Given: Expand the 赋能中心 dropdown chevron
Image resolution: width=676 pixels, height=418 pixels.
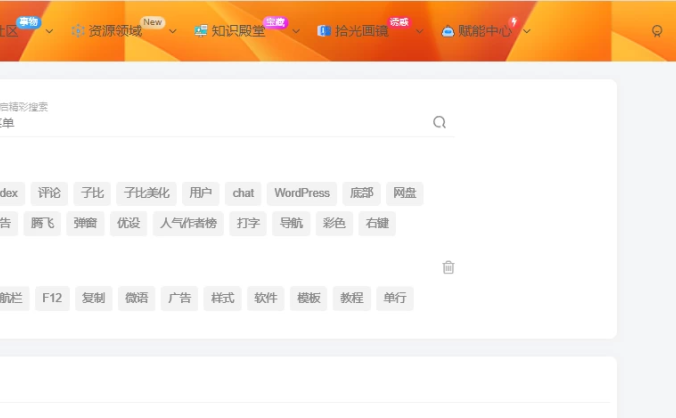Looking at the screenshot, I should click(x=527, y=31).
